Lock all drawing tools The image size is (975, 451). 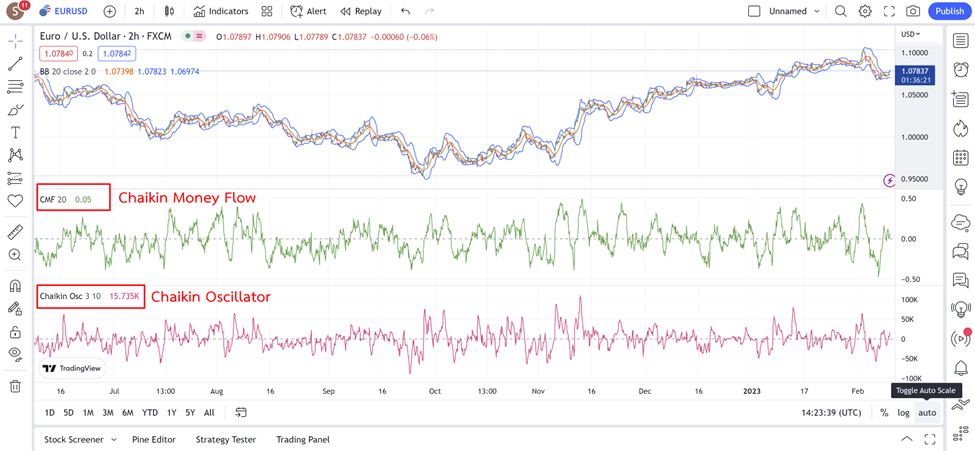tap(15, 331)
